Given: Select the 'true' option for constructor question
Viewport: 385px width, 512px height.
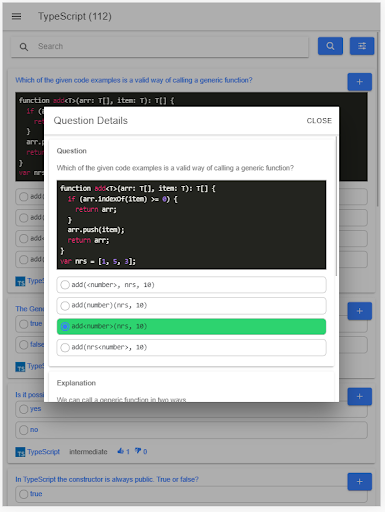Looking at the screenshot, I should (x=191, y=494).
